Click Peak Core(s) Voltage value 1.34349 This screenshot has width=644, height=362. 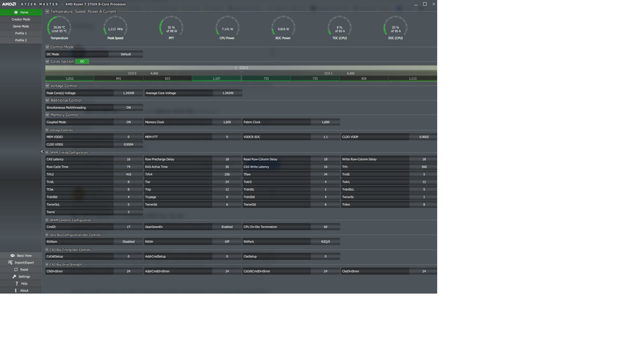[x=128, y=93]
